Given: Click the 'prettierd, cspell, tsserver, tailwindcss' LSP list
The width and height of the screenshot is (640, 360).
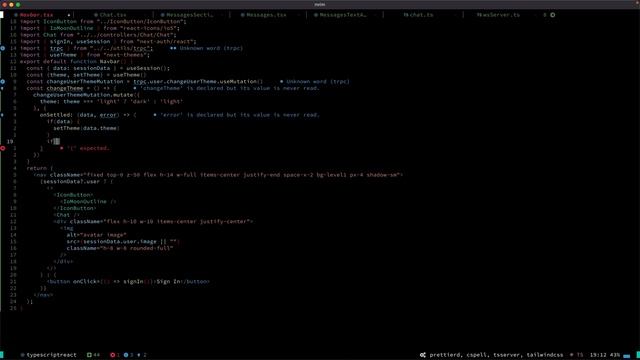Looking at the screenshot, I should [496, 355].
